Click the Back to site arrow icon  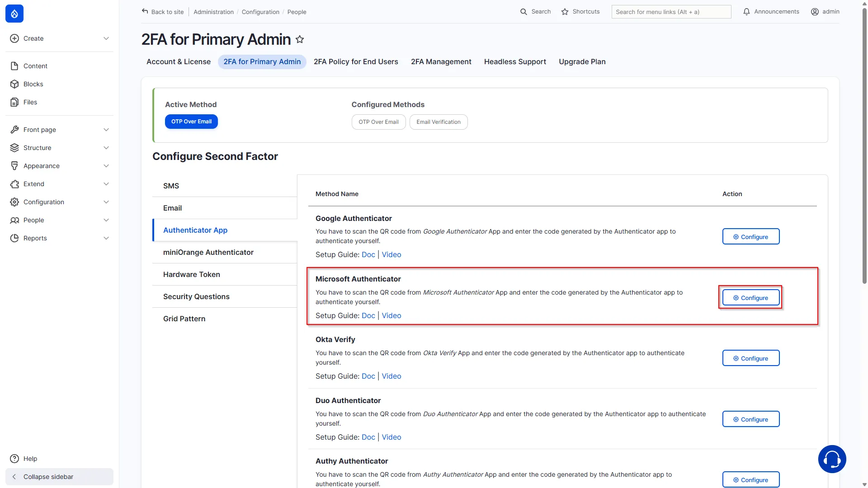click(145, 11)
